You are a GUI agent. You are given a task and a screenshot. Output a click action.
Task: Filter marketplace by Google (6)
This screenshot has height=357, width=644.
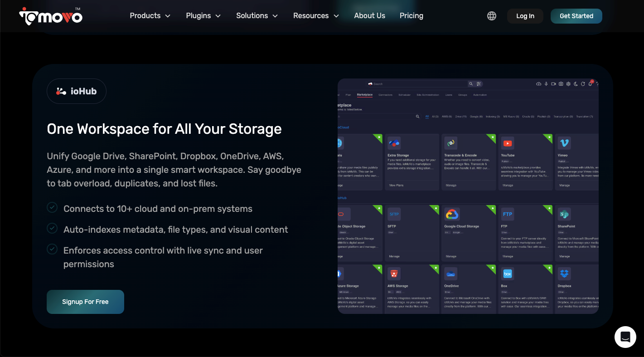(x=477, y=117)
